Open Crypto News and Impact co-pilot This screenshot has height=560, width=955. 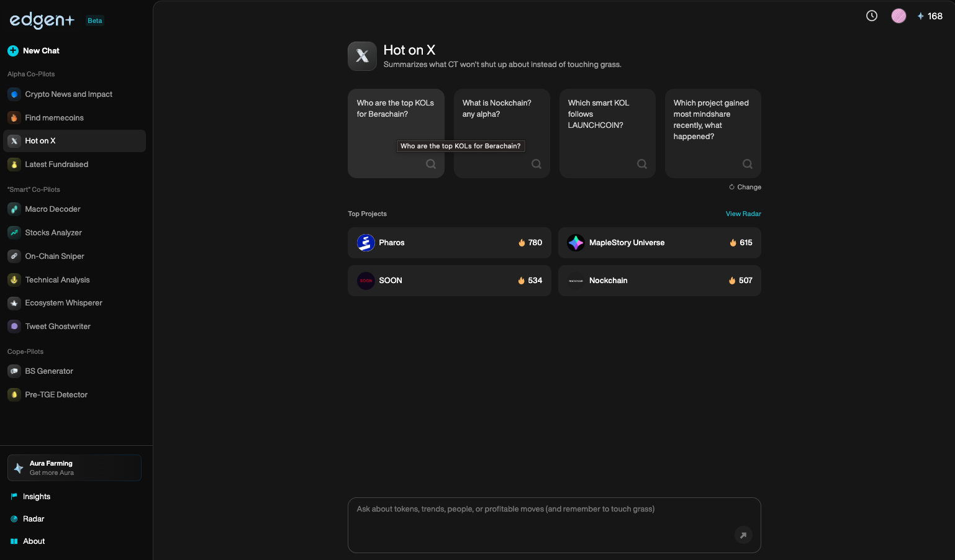click(x=68, y=94)
